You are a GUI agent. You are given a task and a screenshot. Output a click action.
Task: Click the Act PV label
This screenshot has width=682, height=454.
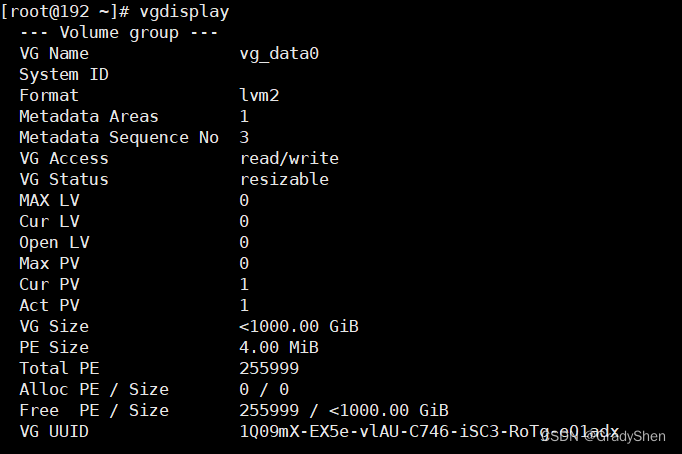(48, 305)
